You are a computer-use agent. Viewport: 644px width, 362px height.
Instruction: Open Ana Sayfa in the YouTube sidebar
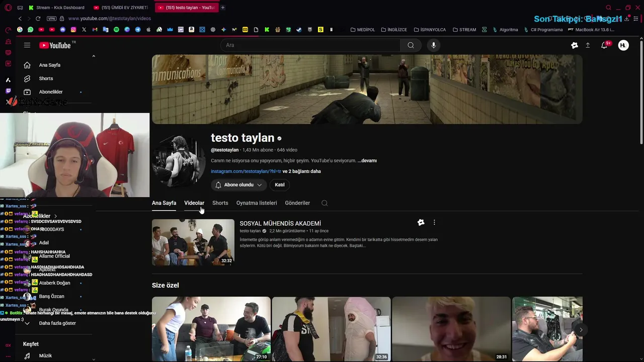coord(50,65)
